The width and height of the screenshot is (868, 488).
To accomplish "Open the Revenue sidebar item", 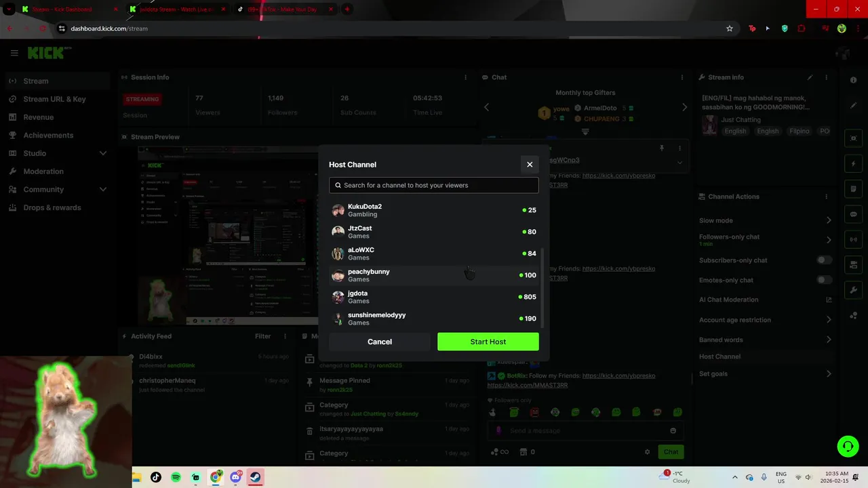I will (x=57, y=117).
